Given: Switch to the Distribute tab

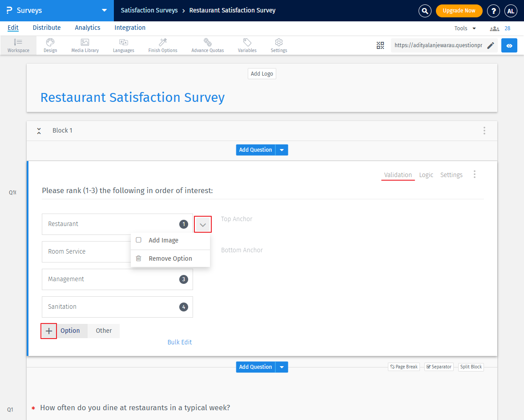Looking at the screenshot, I should click(46, 28).
